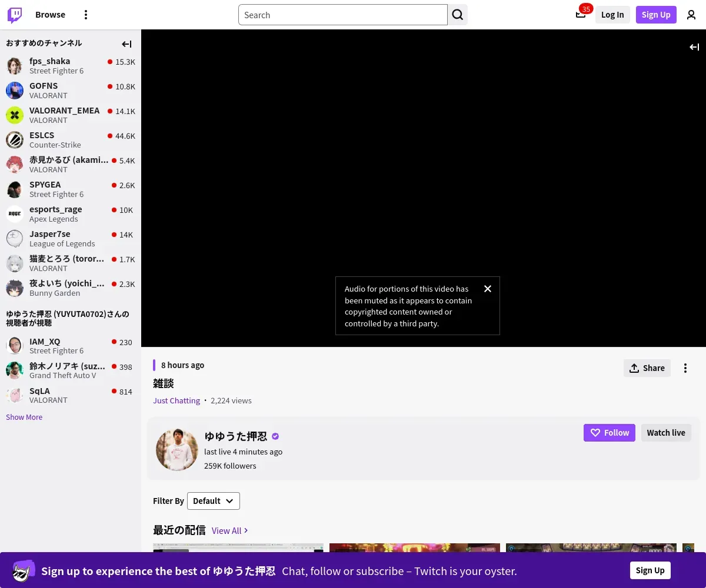
Task: Click the fps_shaka channel avatar
Action: coord(15,66)
